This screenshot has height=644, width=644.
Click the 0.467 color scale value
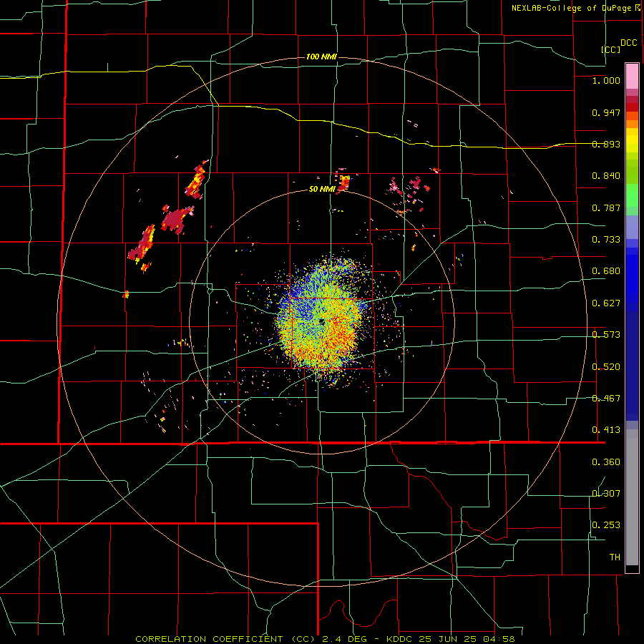(x=606, y=399)
